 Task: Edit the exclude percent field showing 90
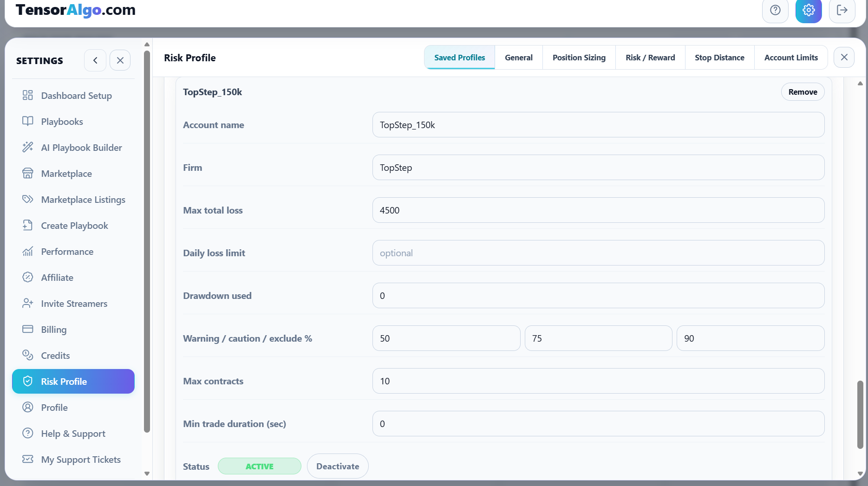tap(751, 338)
